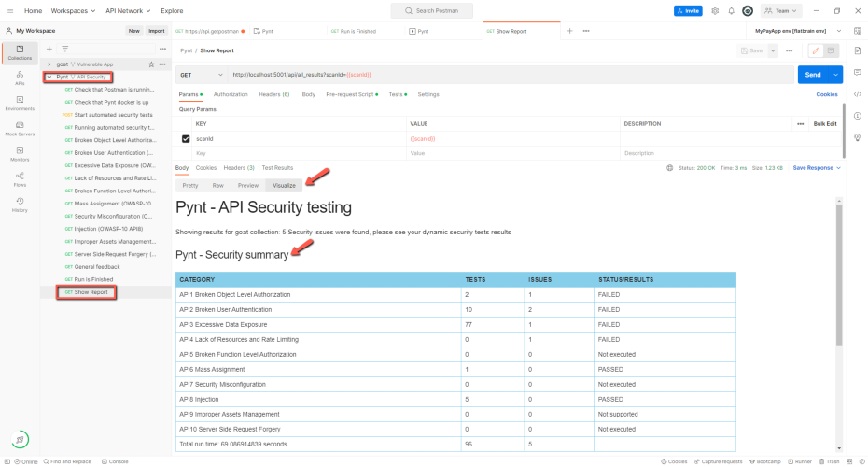Open the notifications bell icon
The width and height of the screenshot is (868, 467).
point(732,10)
